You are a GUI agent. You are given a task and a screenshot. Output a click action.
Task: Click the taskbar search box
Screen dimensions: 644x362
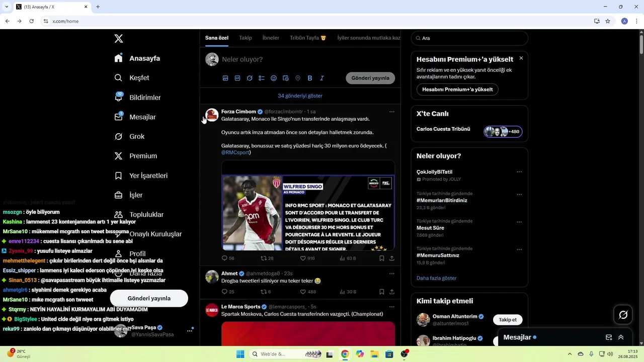pyautogui.click(x=286, y=354)
